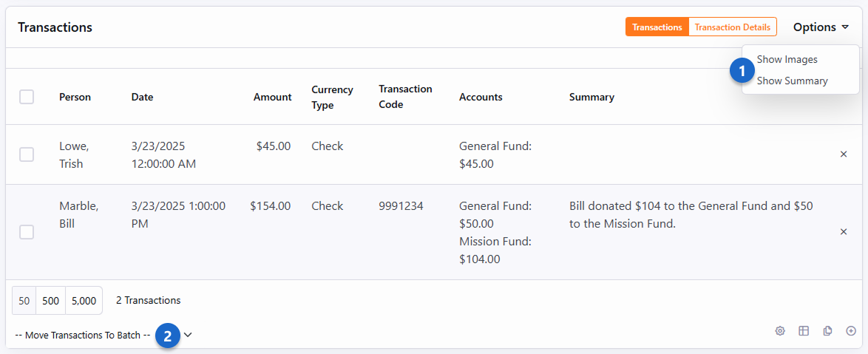Select the Transactions view toggle

657,27
